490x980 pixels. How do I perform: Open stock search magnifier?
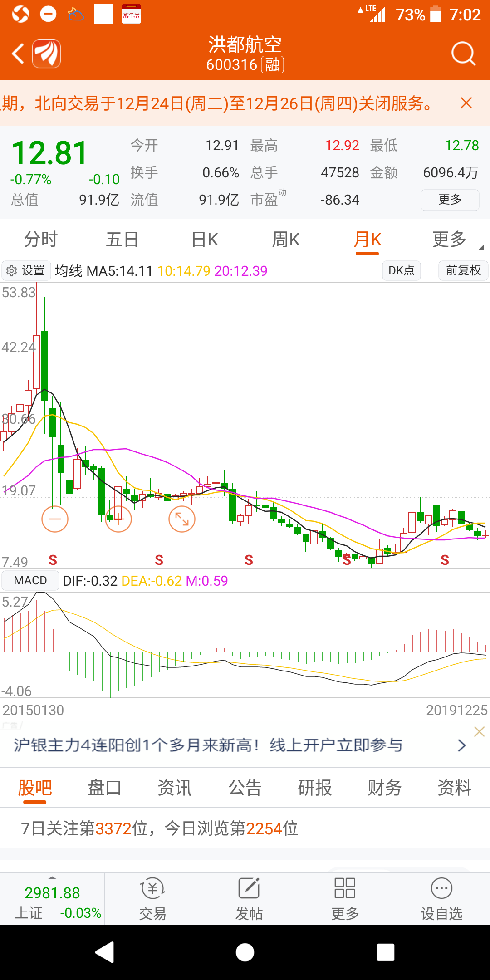(463, 54)
